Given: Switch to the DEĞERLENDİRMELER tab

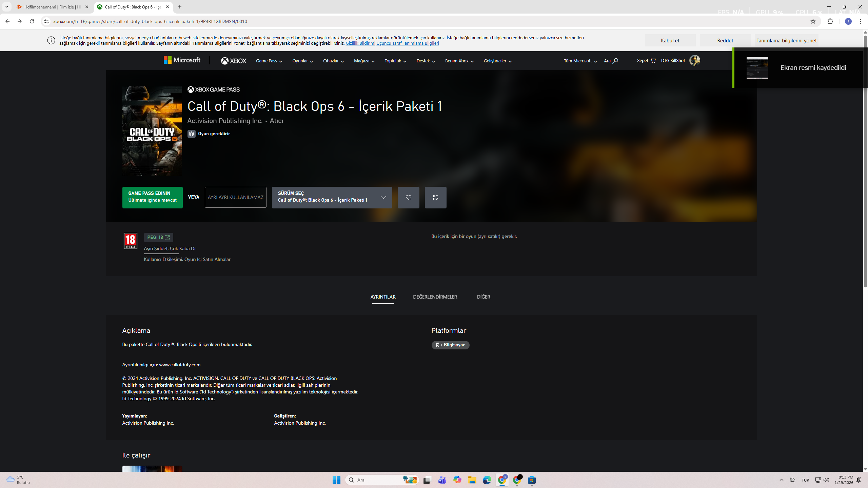Looking at the screenshot, I should (x=435, y=297).
